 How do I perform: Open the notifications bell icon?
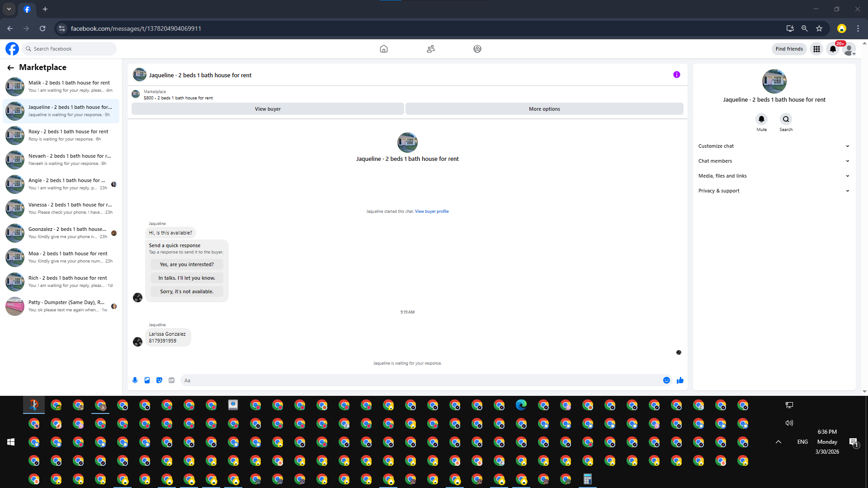click(833, 49)
